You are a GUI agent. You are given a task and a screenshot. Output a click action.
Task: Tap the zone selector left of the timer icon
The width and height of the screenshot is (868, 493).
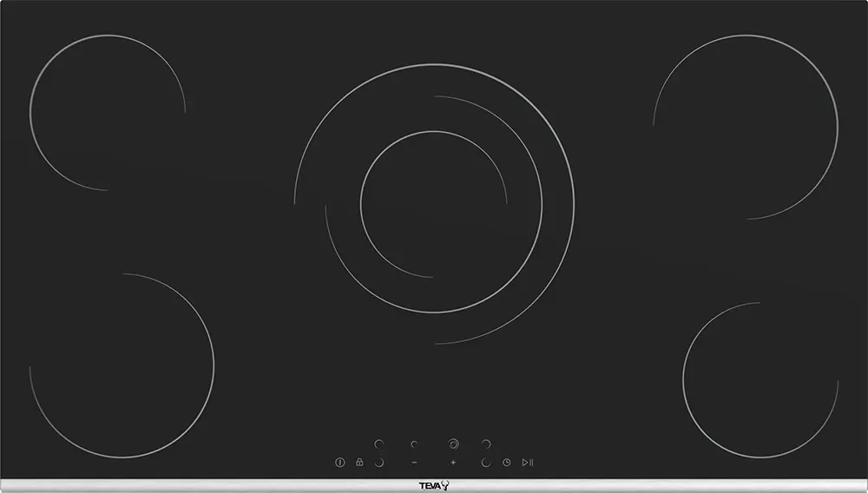tap(486, 463)
